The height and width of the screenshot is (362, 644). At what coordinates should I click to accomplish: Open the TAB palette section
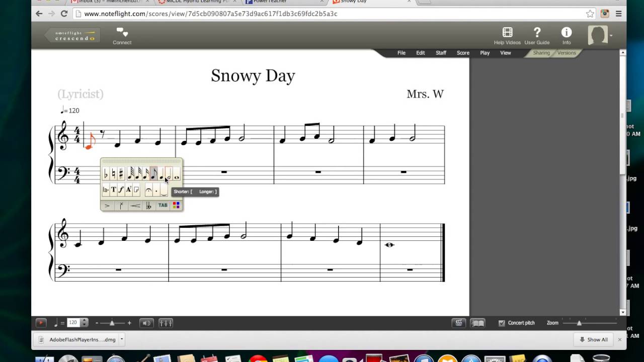[163, 206]
